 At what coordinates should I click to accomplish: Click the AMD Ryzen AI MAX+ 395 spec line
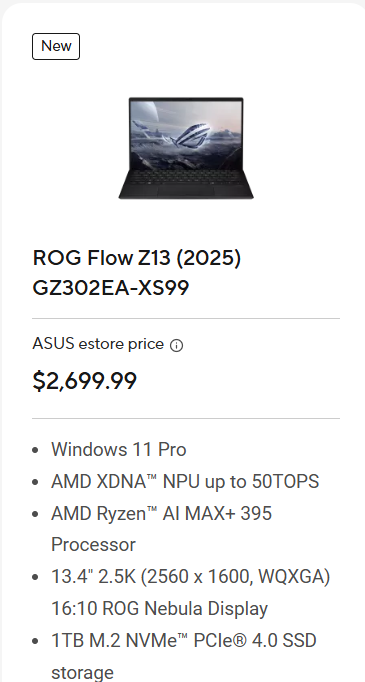(x=161, y=513)
